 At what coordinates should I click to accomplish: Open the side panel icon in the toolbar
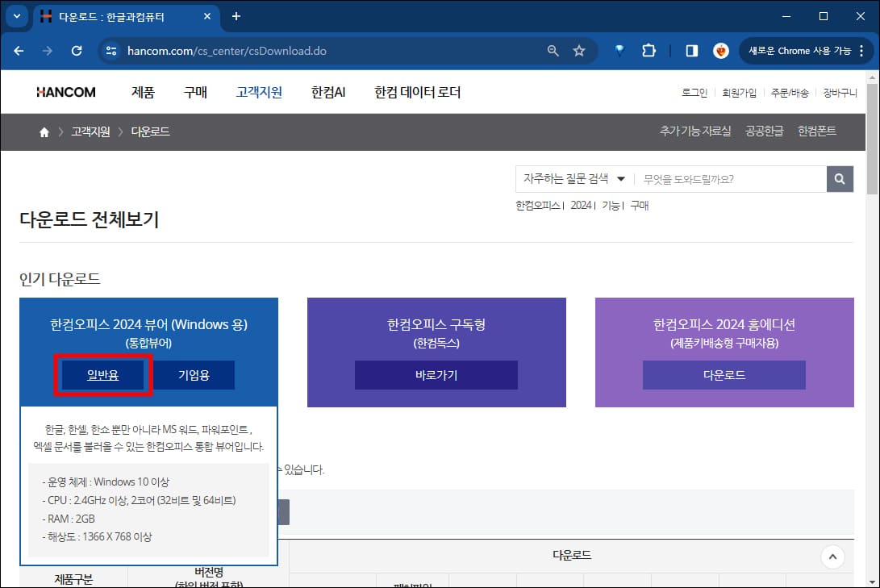[x=690, y=50]
